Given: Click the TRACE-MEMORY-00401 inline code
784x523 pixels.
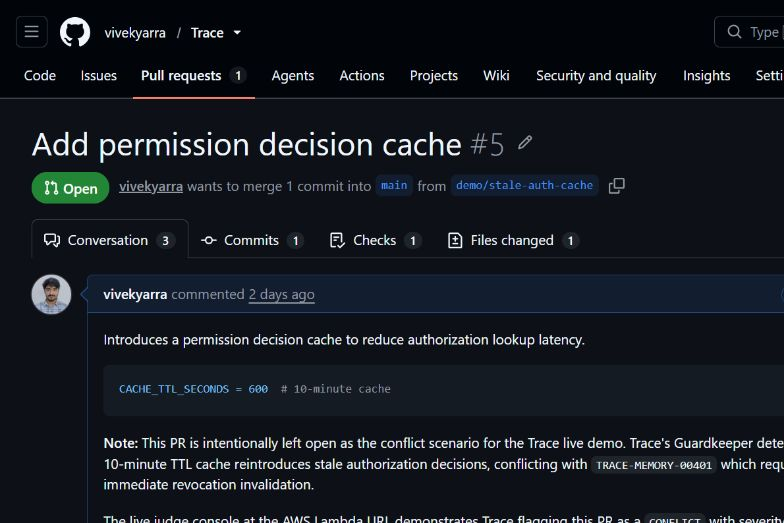Looking at the screenshot, I should click(654, 465).
